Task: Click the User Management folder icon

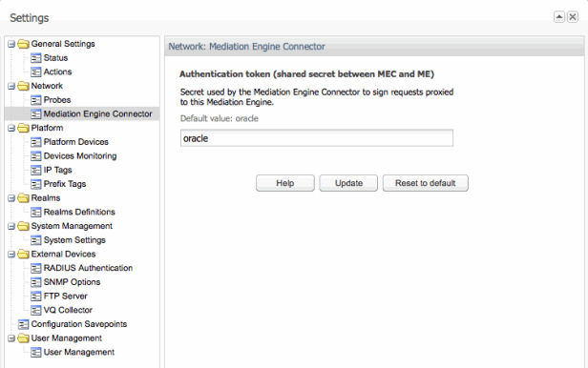Action: 23,338
